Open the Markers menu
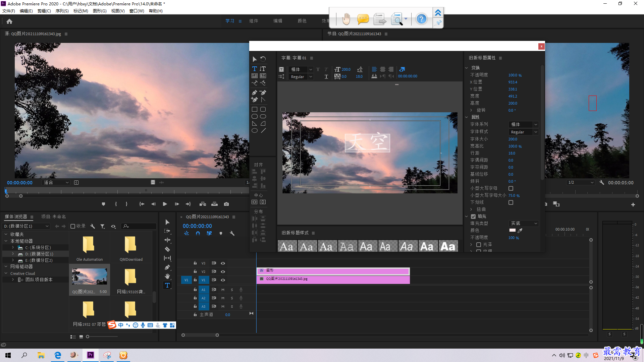Image resolution: width=644 pixels, height=362 pixels. 81,11
